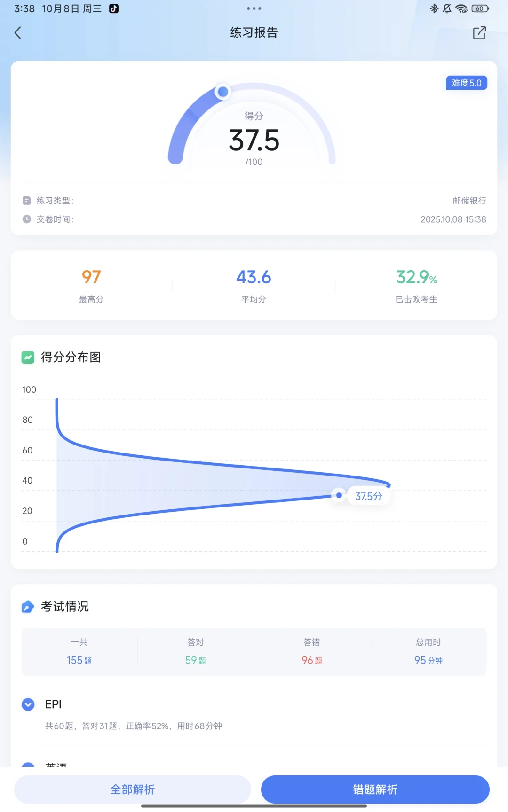Image resolution: width=508 pixels, height=812 pixels.
Task: Tap the green score distribution chart icon
Action: pos(28,358)
